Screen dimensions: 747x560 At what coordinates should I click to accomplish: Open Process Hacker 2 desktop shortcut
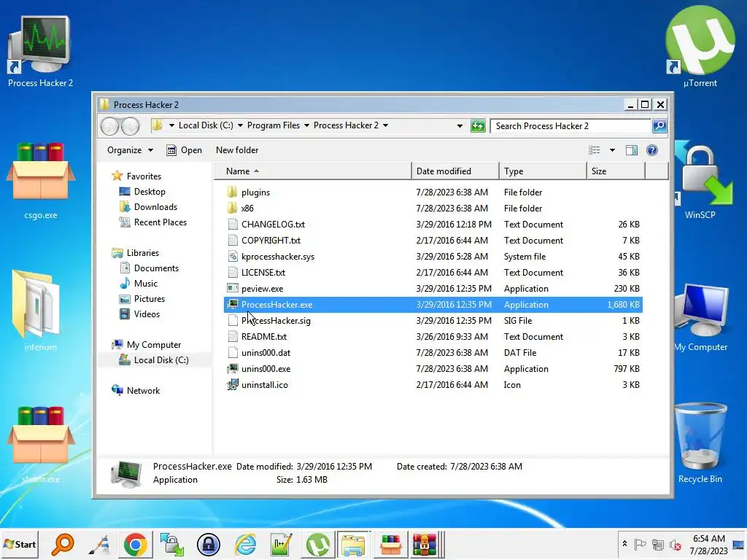40,50
